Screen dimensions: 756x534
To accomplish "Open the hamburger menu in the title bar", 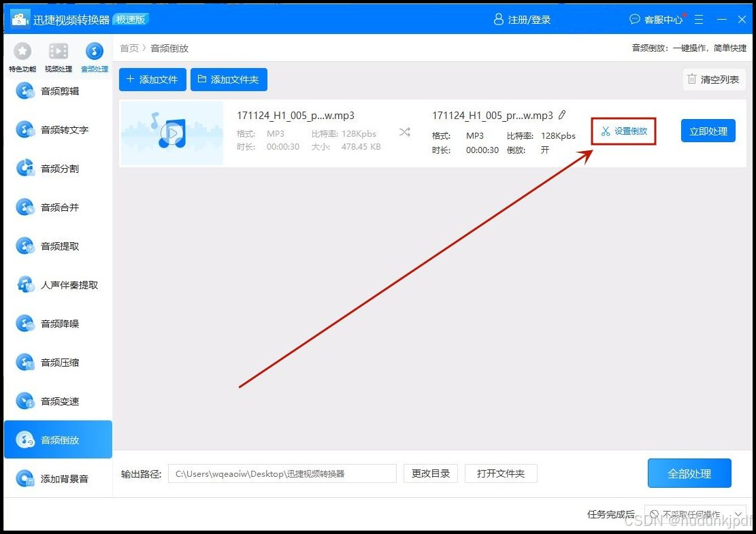I will pyautogui.click(x=699, y=19).
